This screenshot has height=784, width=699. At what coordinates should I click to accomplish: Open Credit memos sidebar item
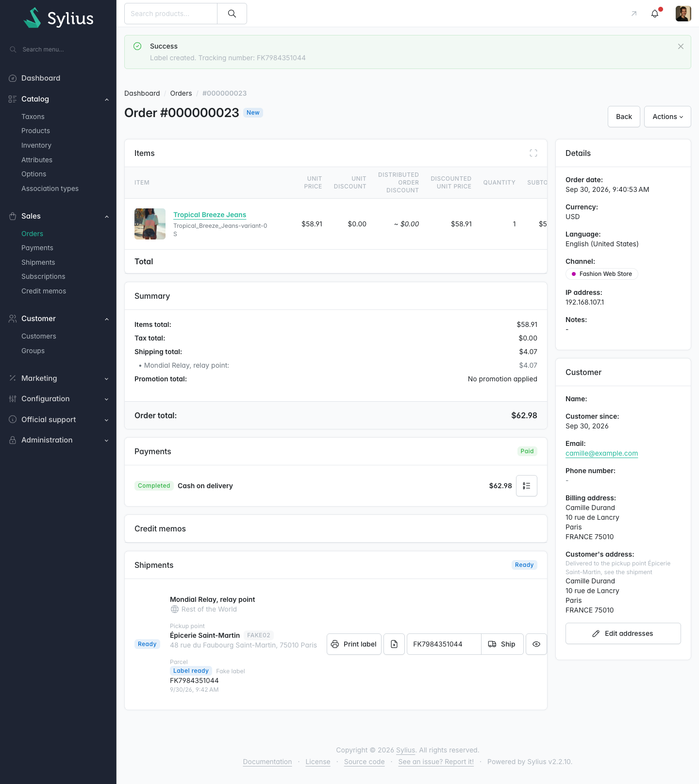(x=44, y=291)
